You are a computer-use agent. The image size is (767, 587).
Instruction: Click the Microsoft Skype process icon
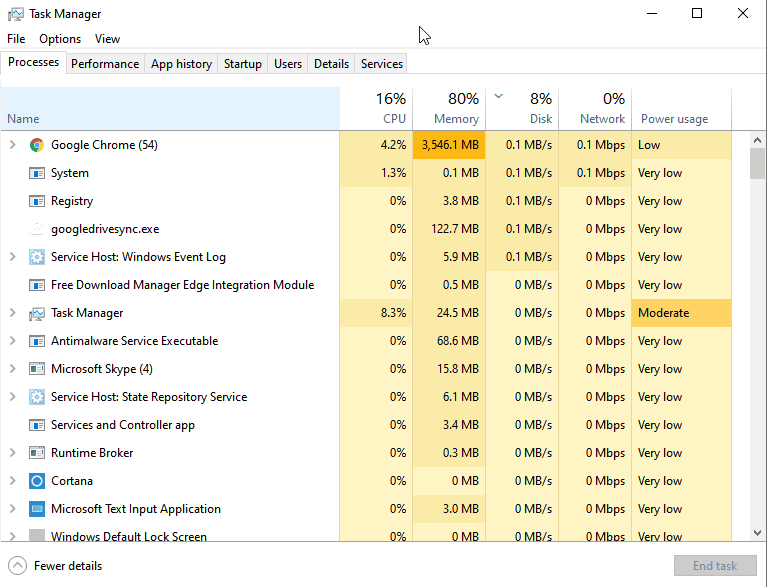(x=37, y=369)
